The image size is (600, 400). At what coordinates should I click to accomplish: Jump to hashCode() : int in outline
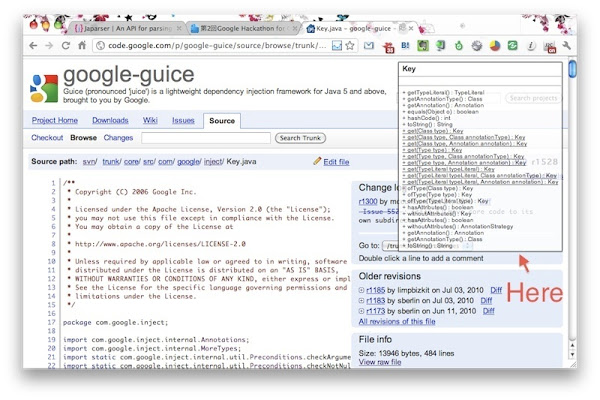click(427, 118)
